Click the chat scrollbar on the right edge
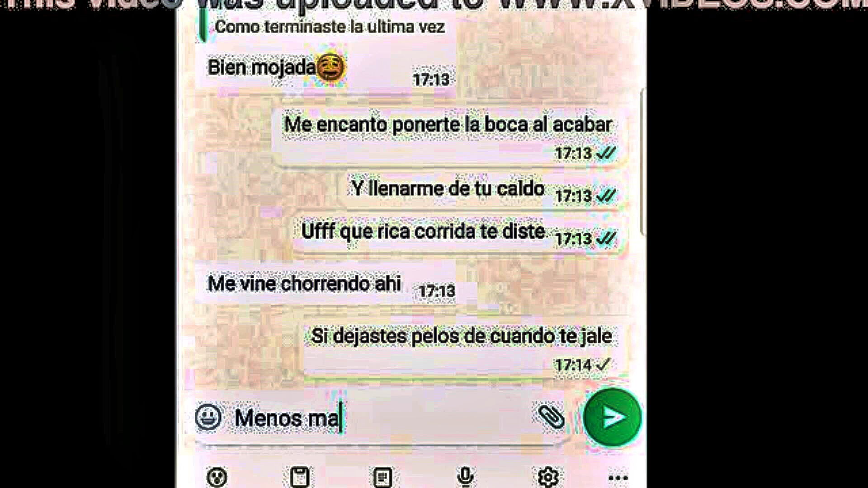Screen dimensions: 868x488 [642, 162]
